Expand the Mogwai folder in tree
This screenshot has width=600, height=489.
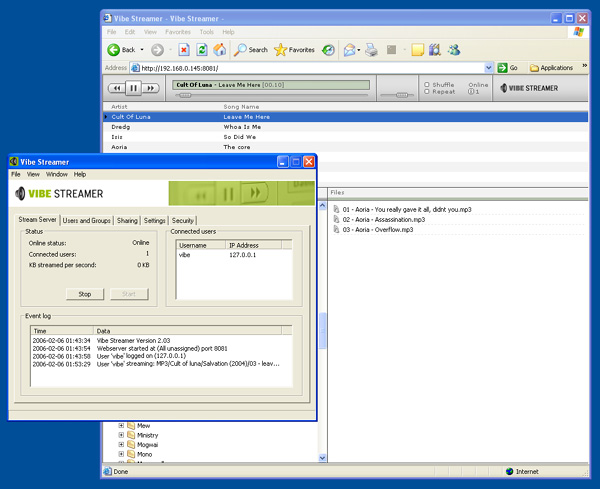tap(121, 445)
